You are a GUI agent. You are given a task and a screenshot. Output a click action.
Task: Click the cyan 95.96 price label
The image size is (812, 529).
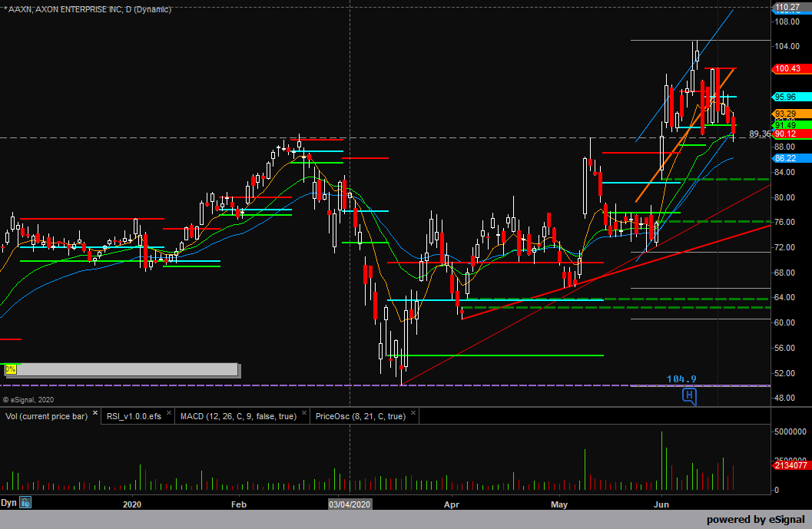[x=792, y=97]
